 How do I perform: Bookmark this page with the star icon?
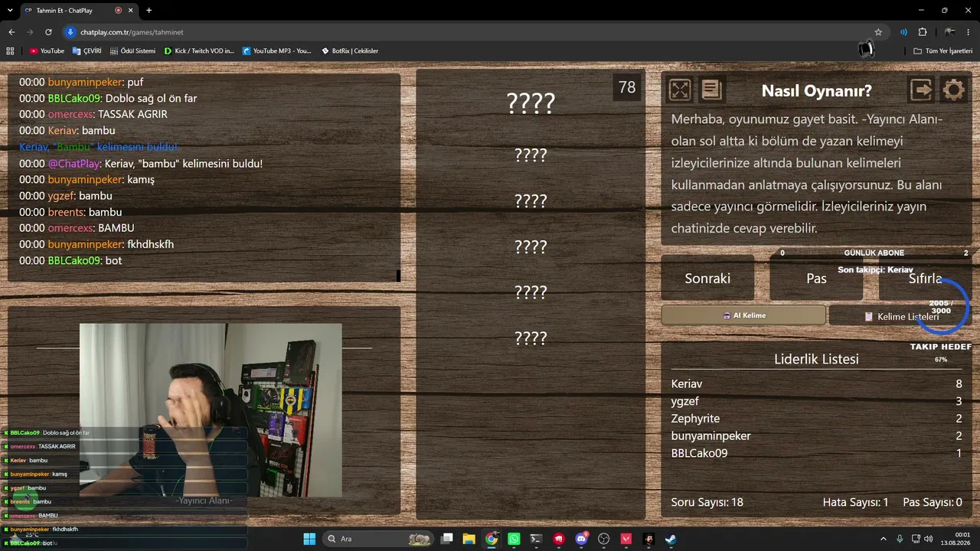coord(878,32)
